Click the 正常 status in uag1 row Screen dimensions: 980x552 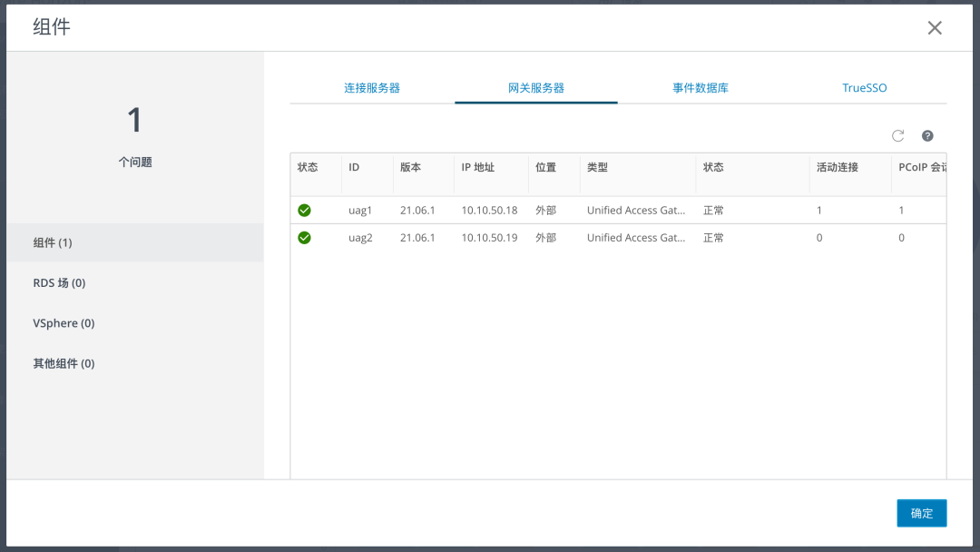(713, 210)
